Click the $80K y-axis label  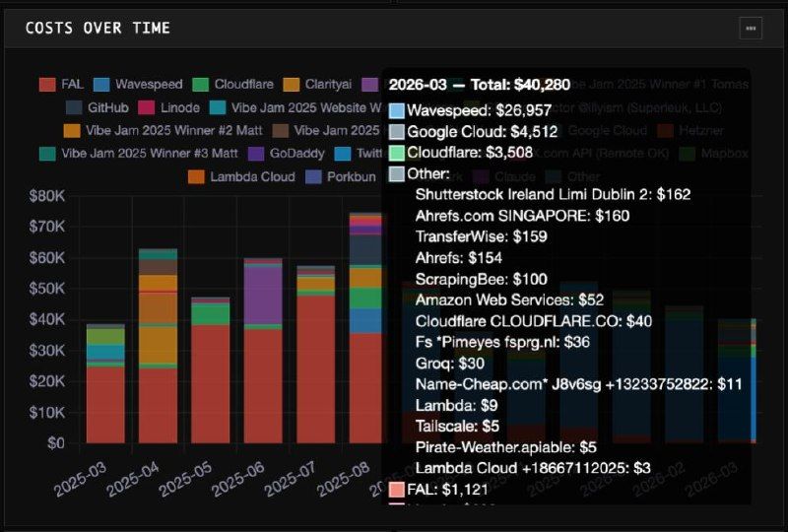pos(46,196)
